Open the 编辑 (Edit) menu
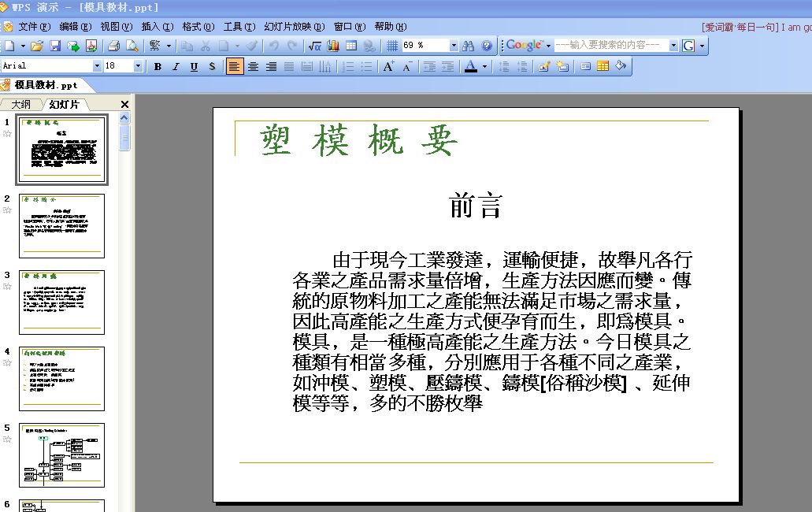This screenshot has width=812, height=512. click(75, 27)
